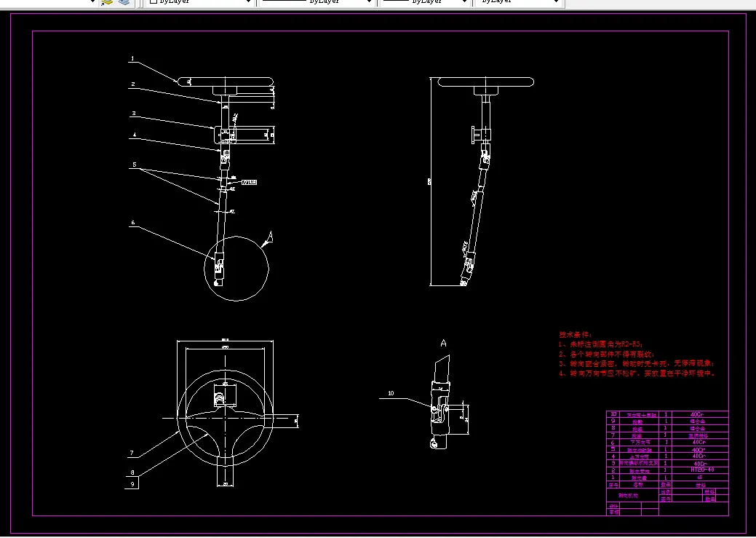Select the material cell reading 45
The height and width of the screenshot is (538, 756).
click(x=700, y=477)
